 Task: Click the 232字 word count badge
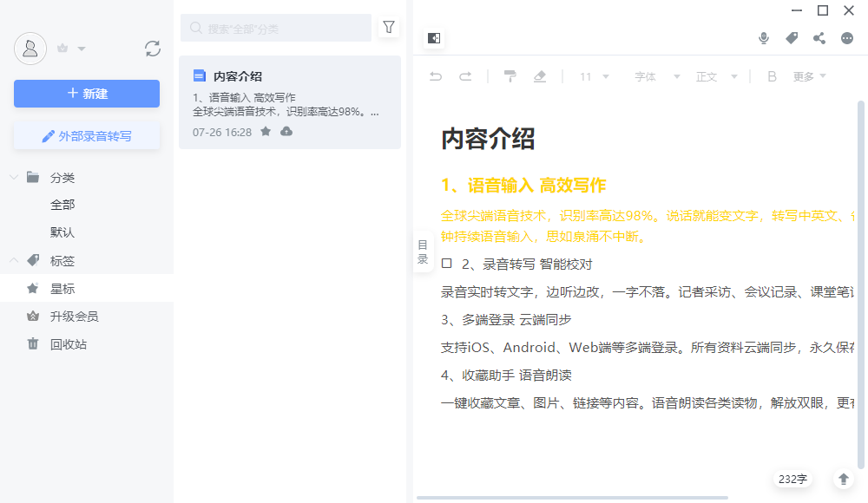[x=792, y=480]
